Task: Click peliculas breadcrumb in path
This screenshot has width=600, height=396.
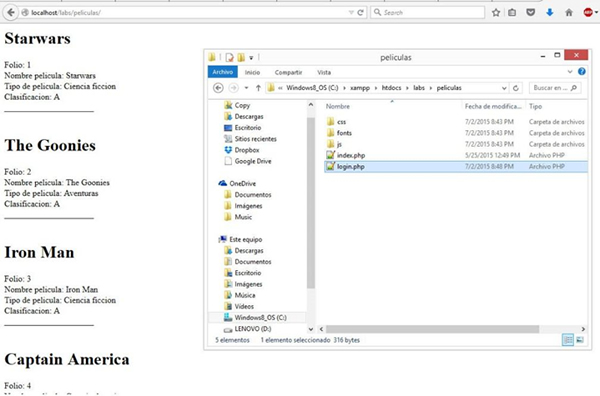Action: (x=449, y=88)
